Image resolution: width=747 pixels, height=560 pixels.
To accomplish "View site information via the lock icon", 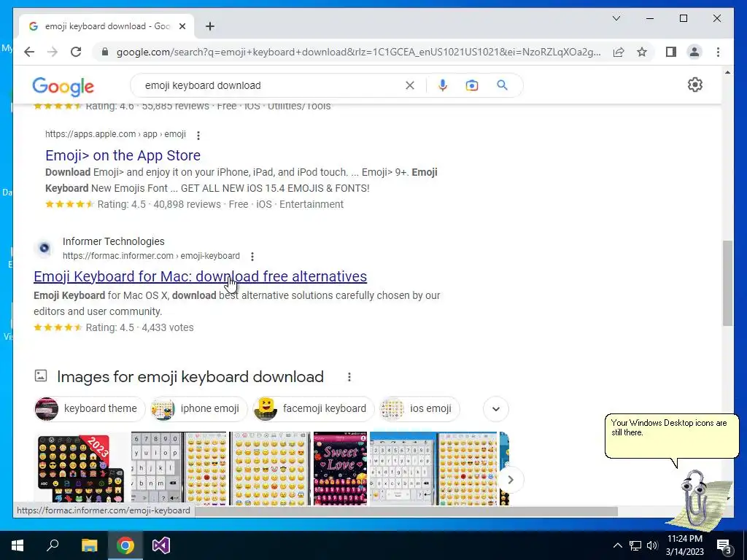I will [x=105, y=52].
